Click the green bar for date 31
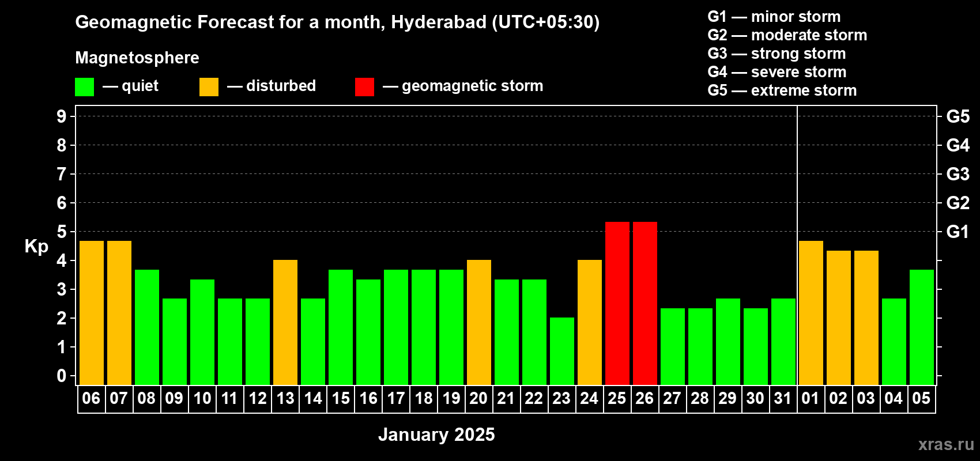The width and height of the screenshot is (980, 461). click(783, 342)
